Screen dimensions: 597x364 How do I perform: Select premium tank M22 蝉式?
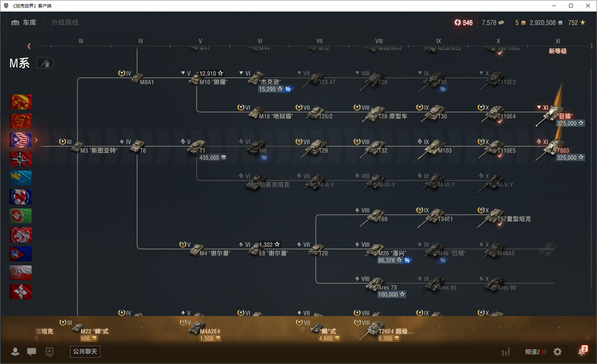click(85, 331)
